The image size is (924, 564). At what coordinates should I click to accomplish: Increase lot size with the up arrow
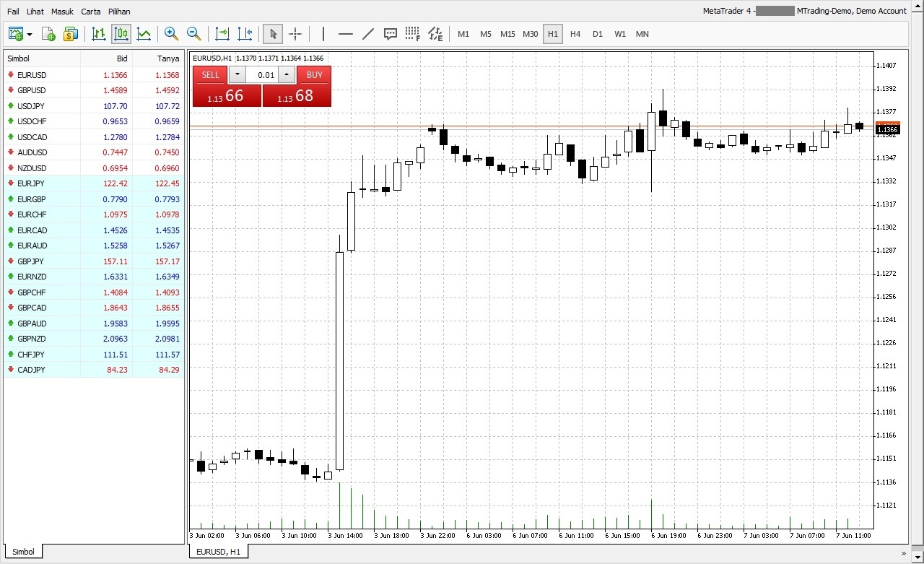pyautogui.click(x=287, y=74)
